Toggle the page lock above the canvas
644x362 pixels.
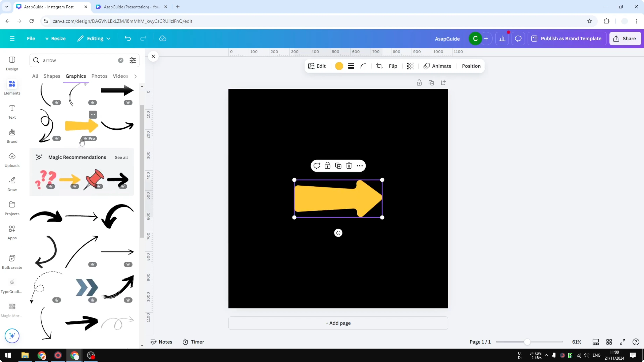click(419, 82)
